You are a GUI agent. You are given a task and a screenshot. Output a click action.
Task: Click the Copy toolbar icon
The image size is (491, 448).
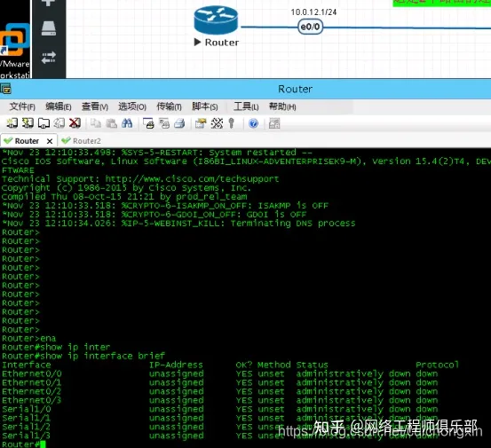(96, 123)
